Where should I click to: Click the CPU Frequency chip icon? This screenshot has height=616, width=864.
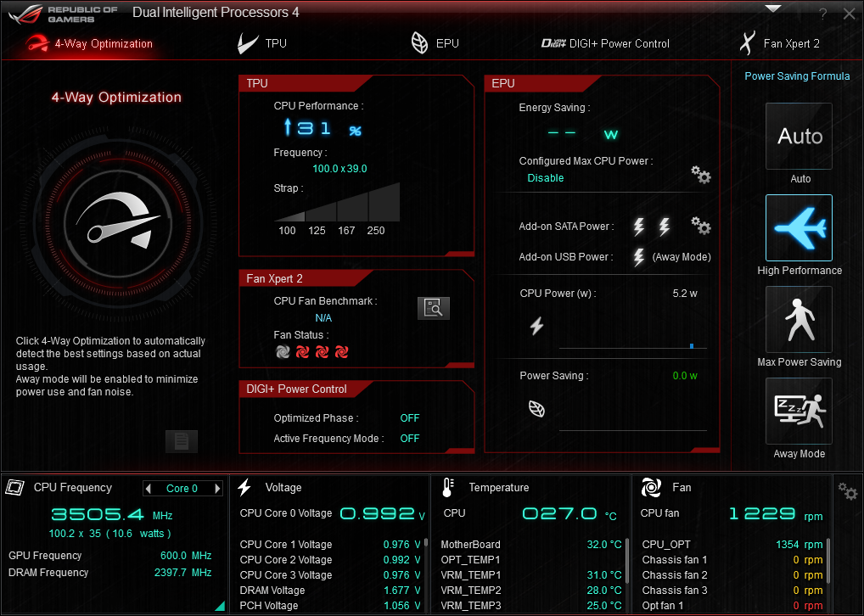coord(15,487)
